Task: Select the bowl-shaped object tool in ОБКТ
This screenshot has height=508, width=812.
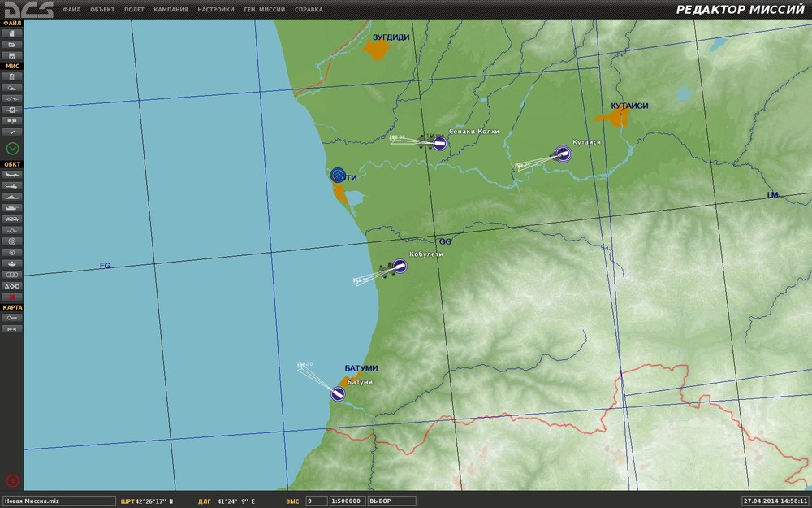Action: (x=12, y=263)
